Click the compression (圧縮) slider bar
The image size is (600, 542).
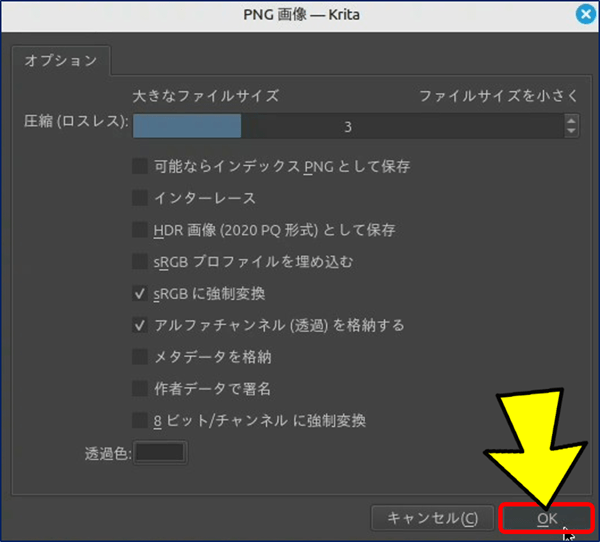[347, 127]
